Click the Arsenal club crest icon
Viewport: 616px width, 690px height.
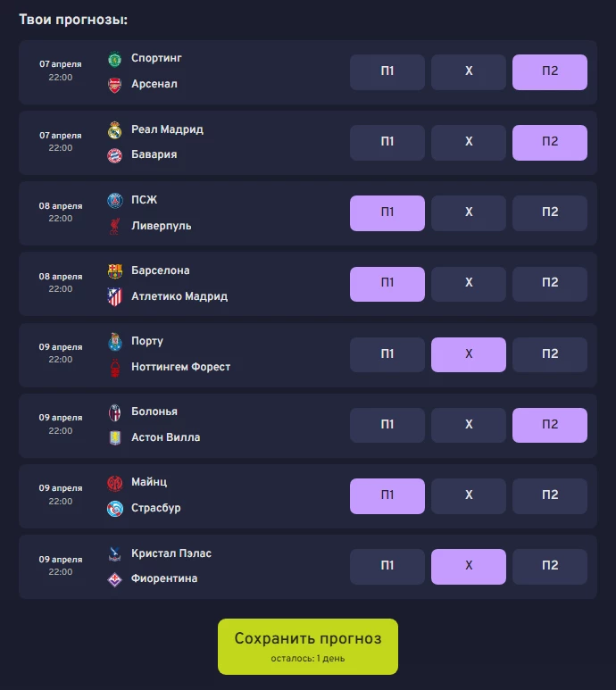114,85
